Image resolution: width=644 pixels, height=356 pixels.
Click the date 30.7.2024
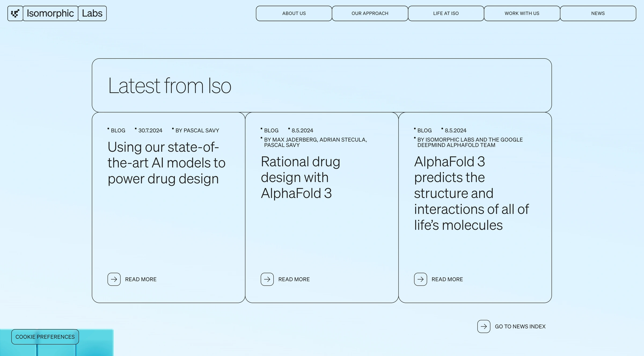(150, 130)
